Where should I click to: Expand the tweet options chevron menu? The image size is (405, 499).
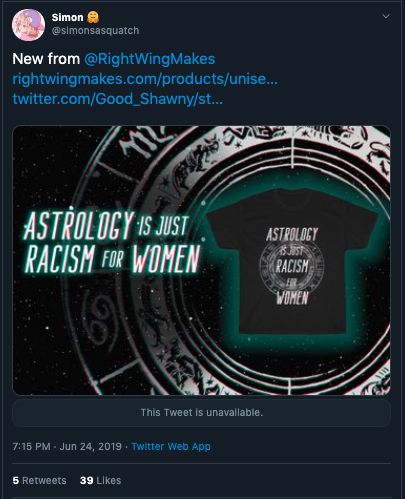tap(386, 16)
